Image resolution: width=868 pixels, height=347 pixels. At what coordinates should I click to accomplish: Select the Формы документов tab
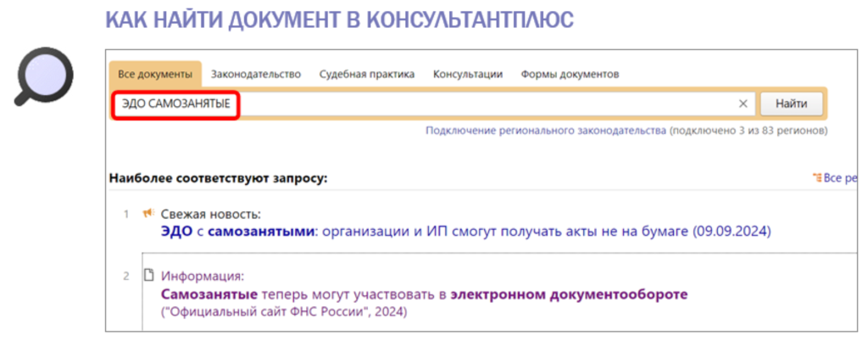click(x=570, y=75)
